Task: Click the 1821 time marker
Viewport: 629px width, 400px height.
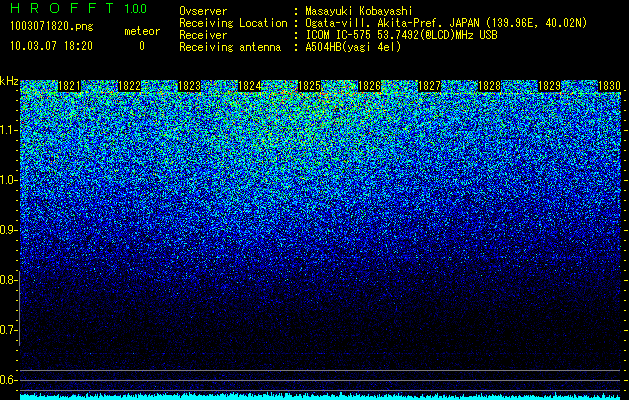Action: [69, 86]
